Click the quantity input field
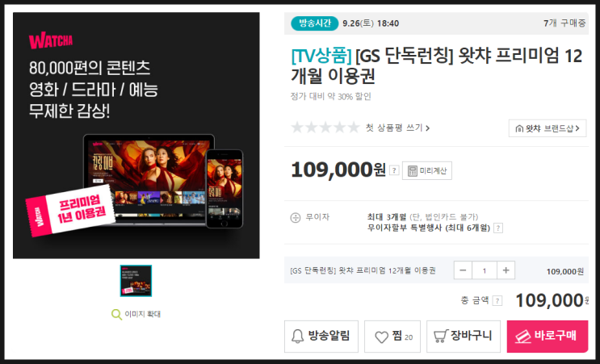Screen dimensions: 600x364 pos(485,270)
